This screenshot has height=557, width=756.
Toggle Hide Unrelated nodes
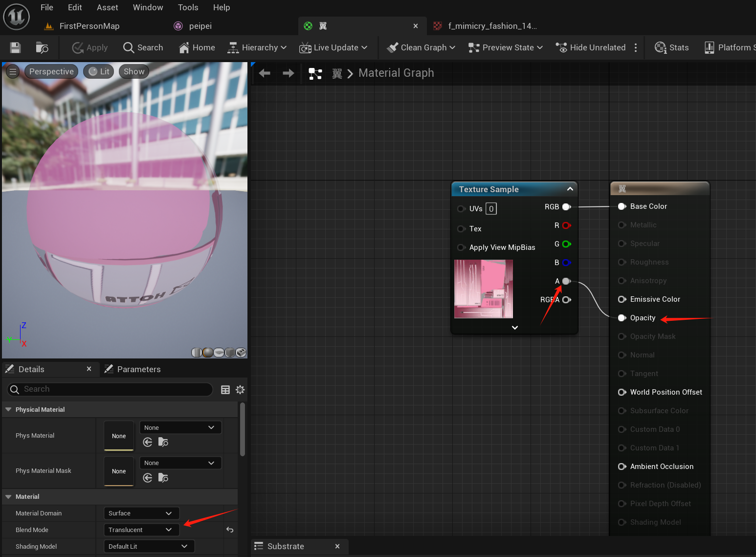pyautogui.click(x=591, y=47)
